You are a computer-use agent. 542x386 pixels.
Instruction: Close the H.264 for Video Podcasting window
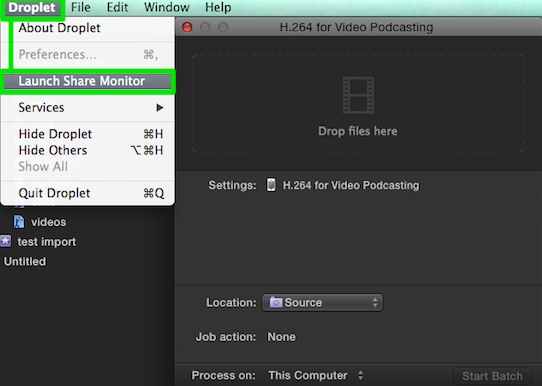(187, 27)
